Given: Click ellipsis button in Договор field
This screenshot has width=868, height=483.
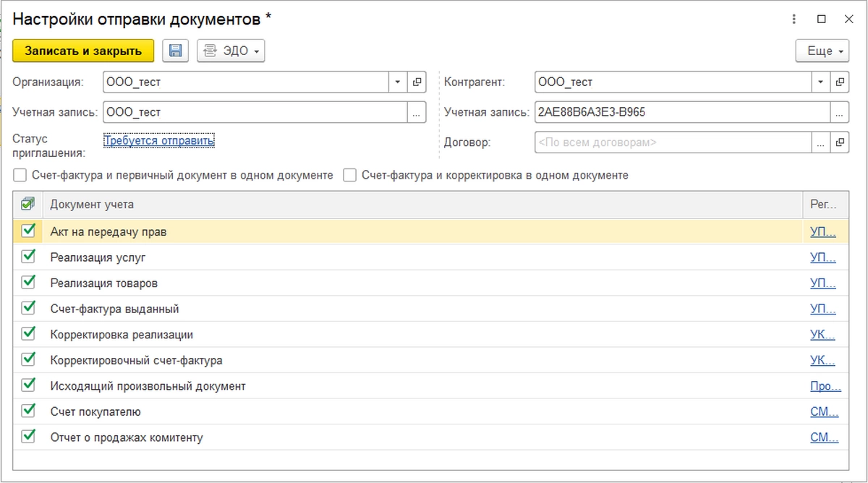Looking at the screenshot, I should click(x=820, y=142).
